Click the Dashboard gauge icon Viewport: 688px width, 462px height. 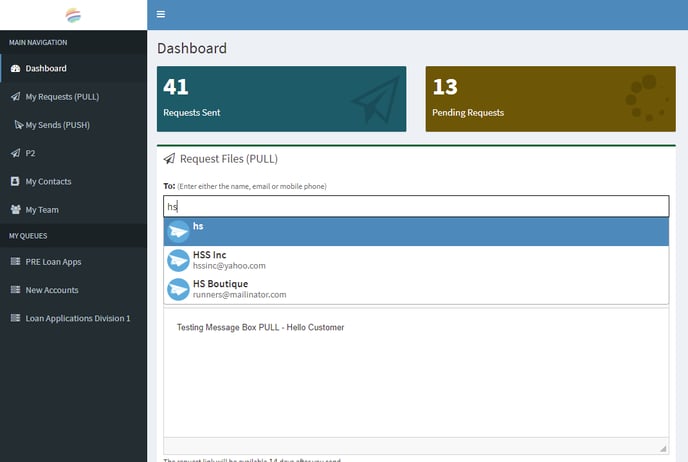[x=15, y=68]
